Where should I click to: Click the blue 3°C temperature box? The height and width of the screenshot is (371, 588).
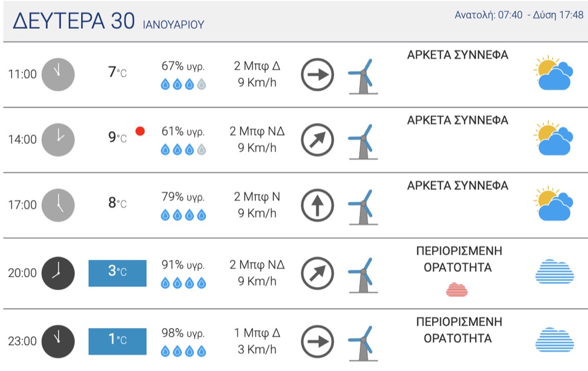tap(118, 273)
